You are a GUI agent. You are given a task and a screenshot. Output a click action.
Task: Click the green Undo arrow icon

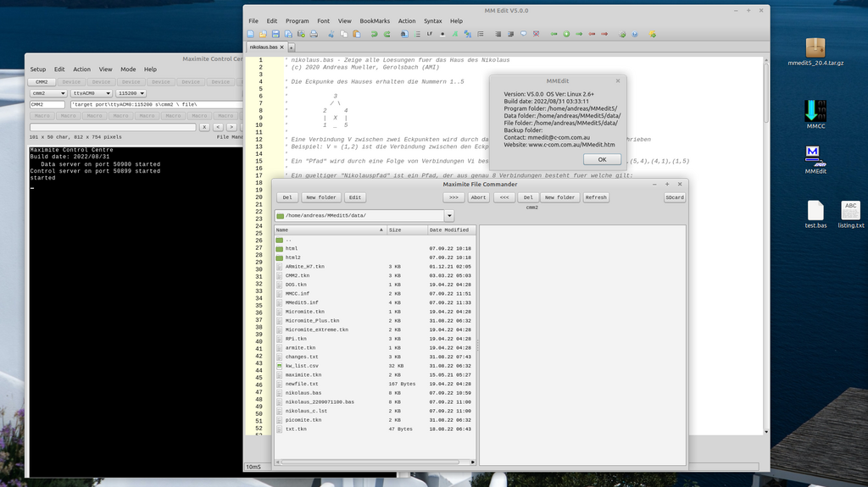374,34
